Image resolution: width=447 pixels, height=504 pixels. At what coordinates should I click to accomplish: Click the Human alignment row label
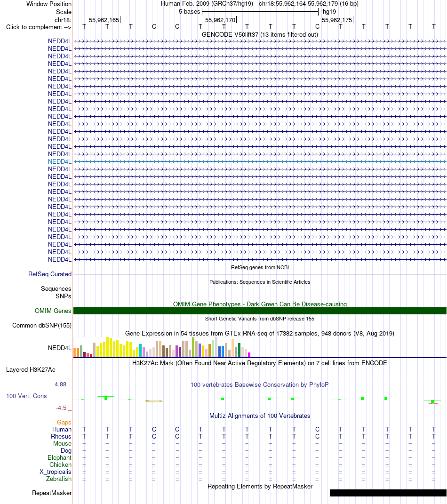point(62,430)
